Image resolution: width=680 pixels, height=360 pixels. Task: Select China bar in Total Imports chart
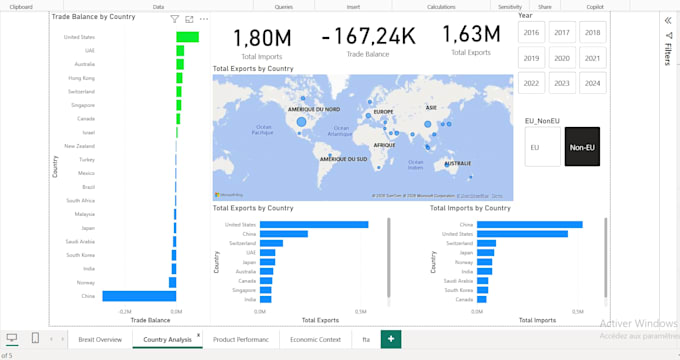530,225
